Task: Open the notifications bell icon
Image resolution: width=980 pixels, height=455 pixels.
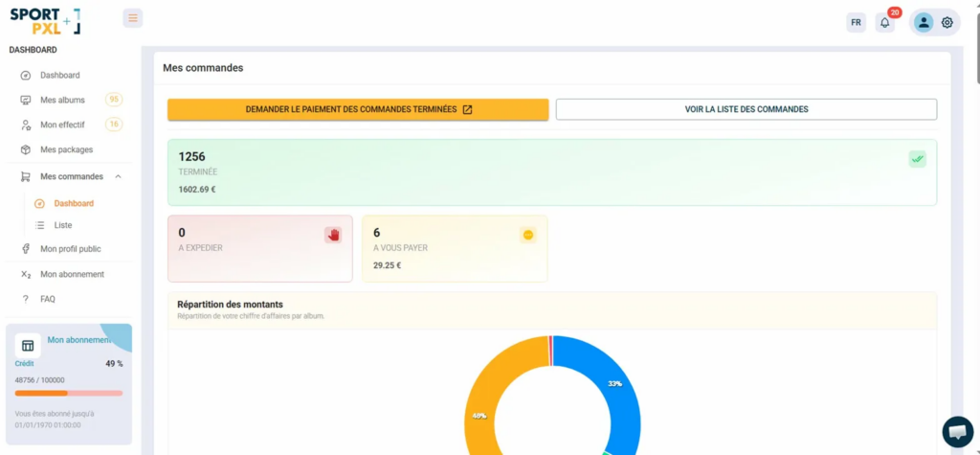Action: click(884, 22)
